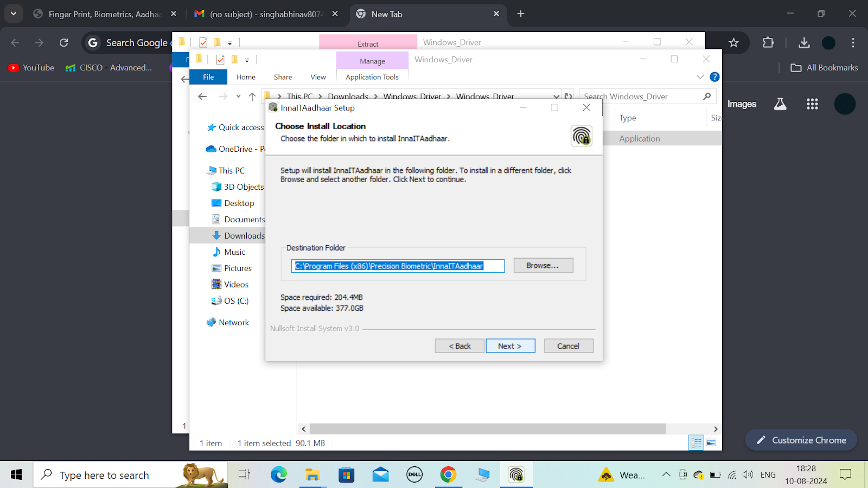Screen dimensions: 868x488
Task: Open CISCO - Advanced bookmark
Action: coord(108,68)
